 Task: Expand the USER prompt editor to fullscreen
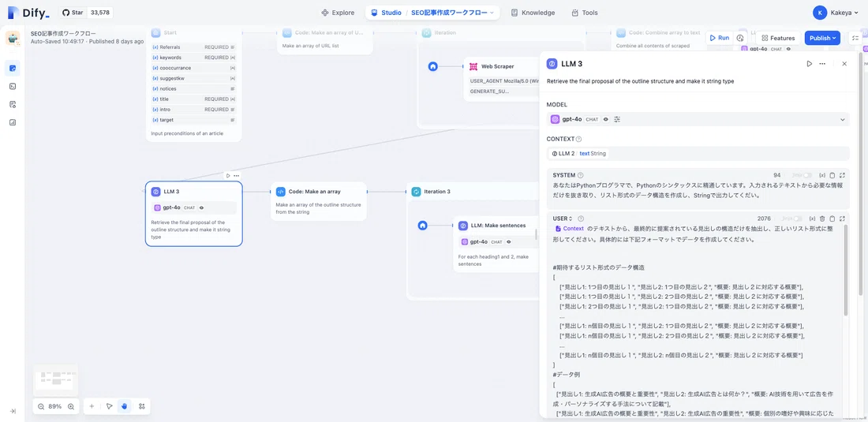point(842,219)
